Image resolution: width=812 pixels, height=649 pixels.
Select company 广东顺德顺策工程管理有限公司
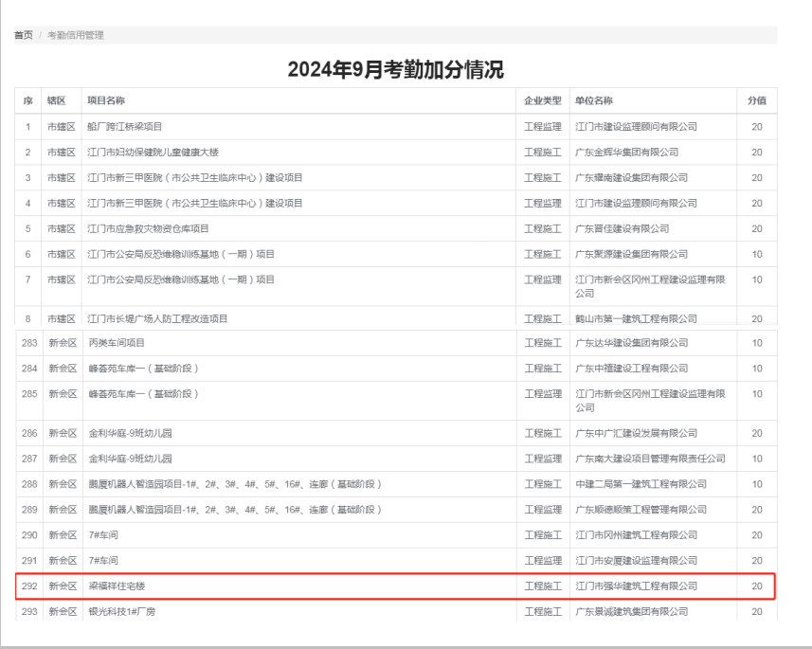(x=641, y=510)
